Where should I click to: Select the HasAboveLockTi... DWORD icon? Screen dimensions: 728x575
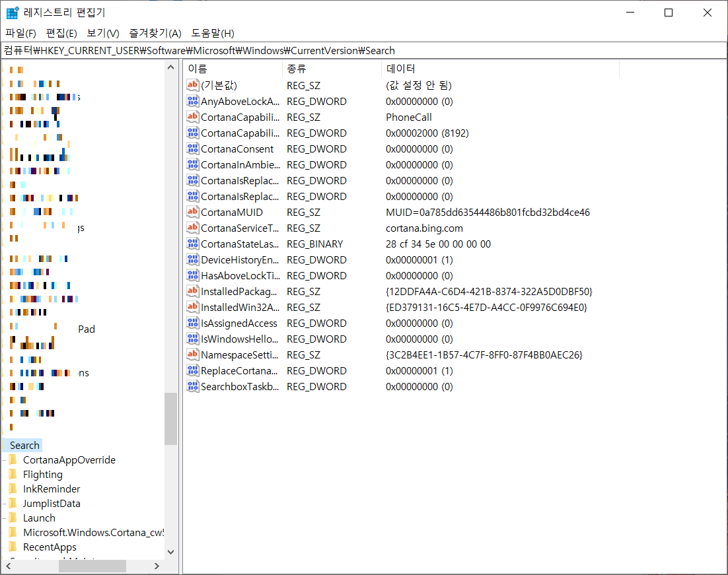(x=193, y=275)
